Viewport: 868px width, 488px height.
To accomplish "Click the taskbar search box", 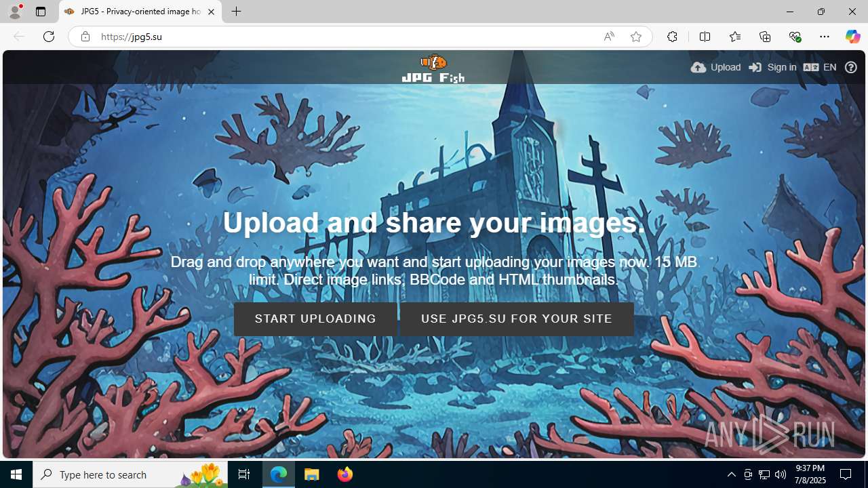I will (130, 474).
